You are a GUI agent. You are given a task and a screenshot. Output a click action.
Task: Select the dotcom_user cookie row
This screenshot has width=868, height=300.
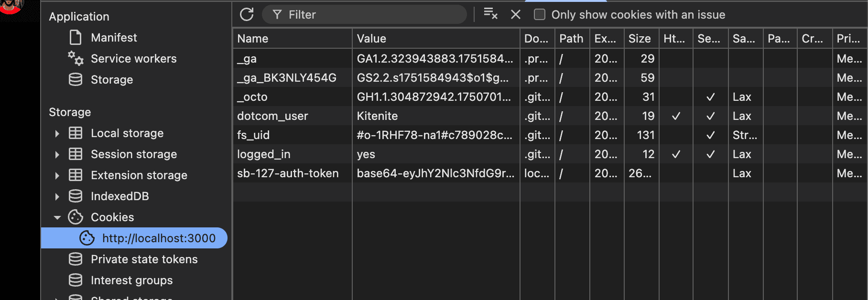pyautogui.click(x=272, y=116)
